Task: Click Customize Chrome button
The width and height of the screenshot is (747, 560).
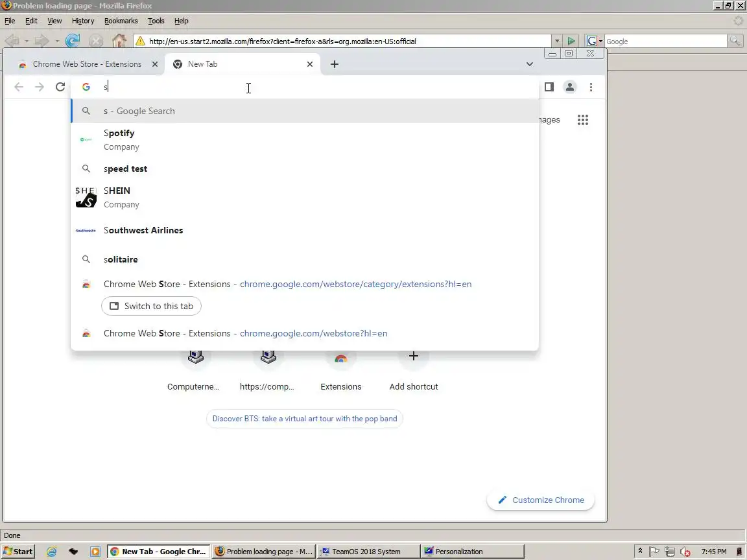Action: coord(541,500)
